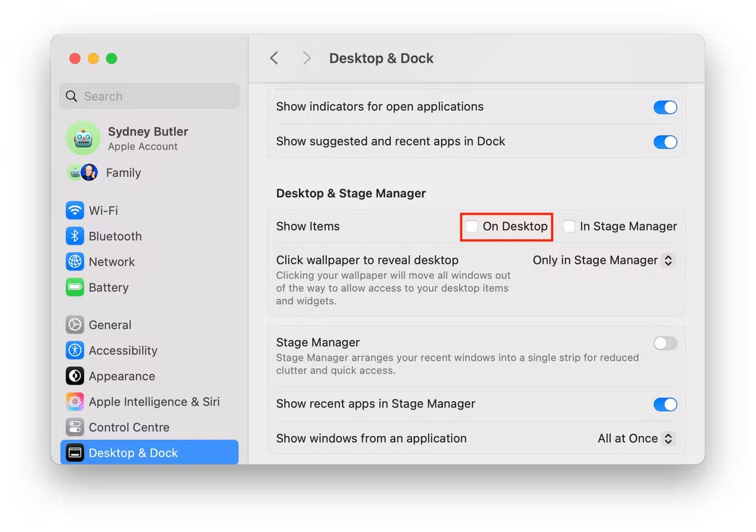This screenshot has height=532, width=756.
Task: Open the Family sidebar item
Action: pos(123,173)
